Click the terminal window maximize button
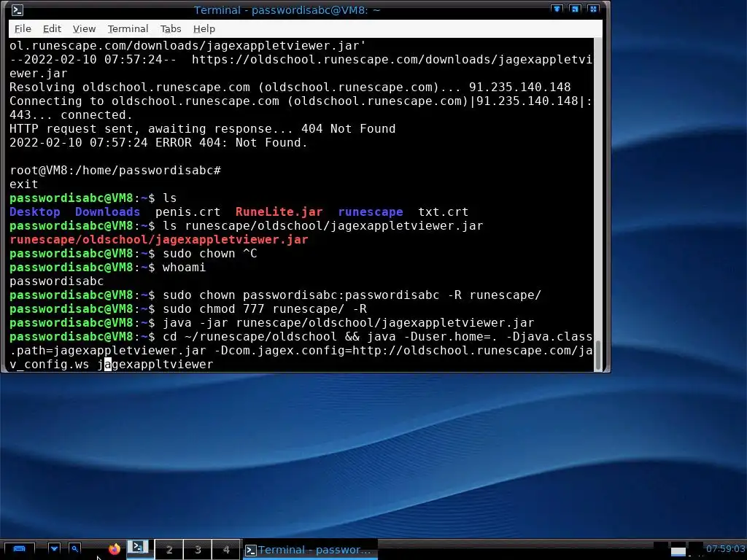Screen dimensions: 747x560 pos(575,9)
